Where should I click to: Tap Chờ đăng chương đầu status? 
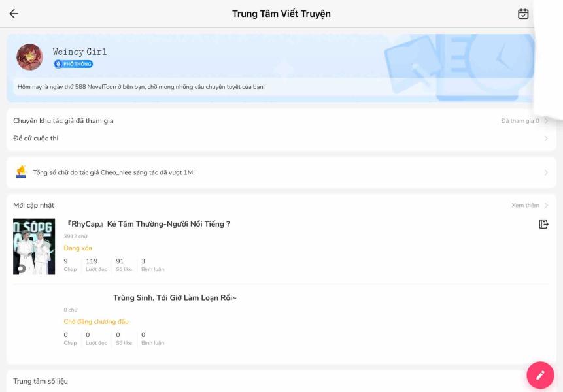click(x=96, y=321)
